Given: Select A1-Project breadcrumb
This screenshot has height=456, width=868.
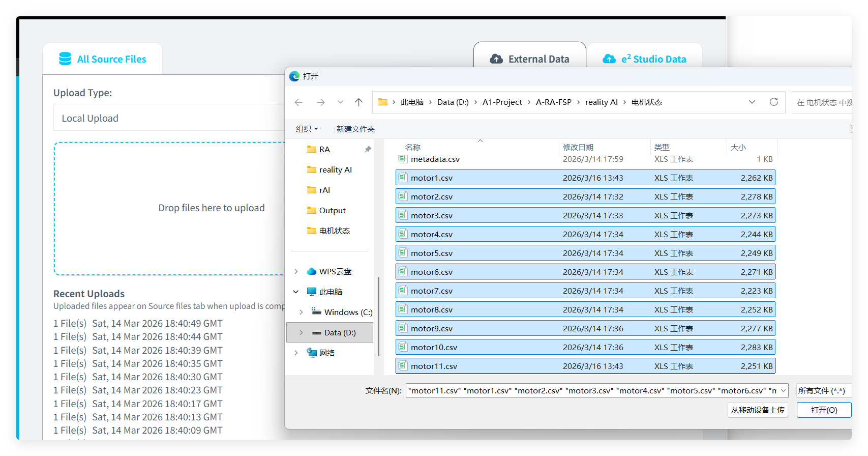Looking at the screenshot, I should [502, 102].
